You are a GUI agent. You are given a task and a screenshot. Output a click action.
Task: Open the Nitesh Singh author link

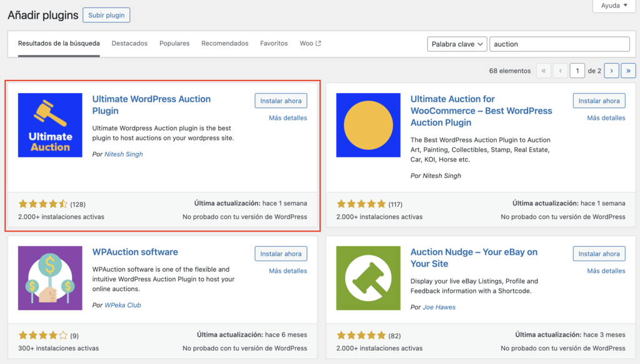[122, 154]
